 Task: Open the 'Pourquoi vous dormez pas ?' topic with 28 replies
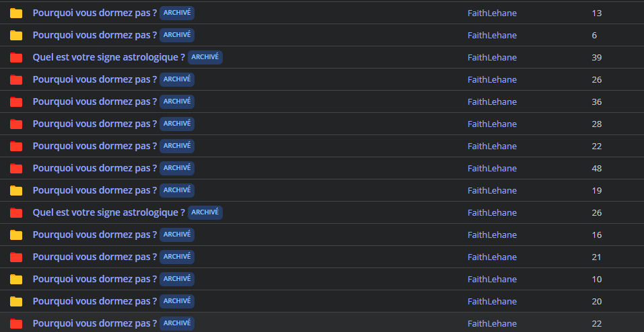(95, 124)
